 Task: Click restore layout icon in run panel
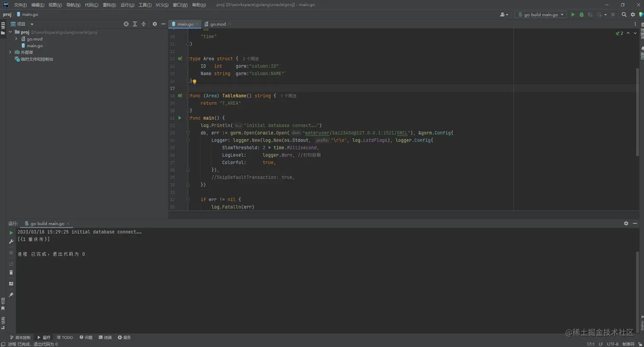pos(11,284)
